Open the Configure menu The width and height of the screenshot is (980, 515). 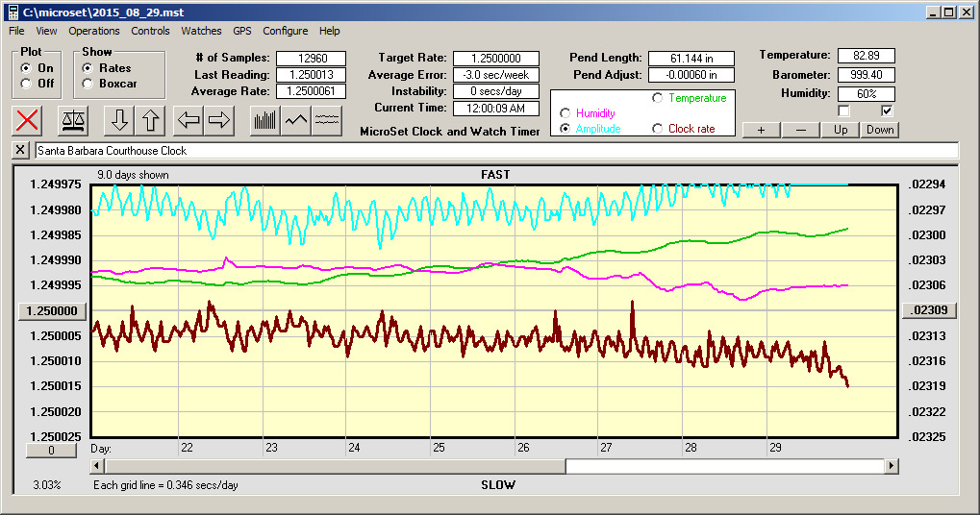[x=285, y=31]
